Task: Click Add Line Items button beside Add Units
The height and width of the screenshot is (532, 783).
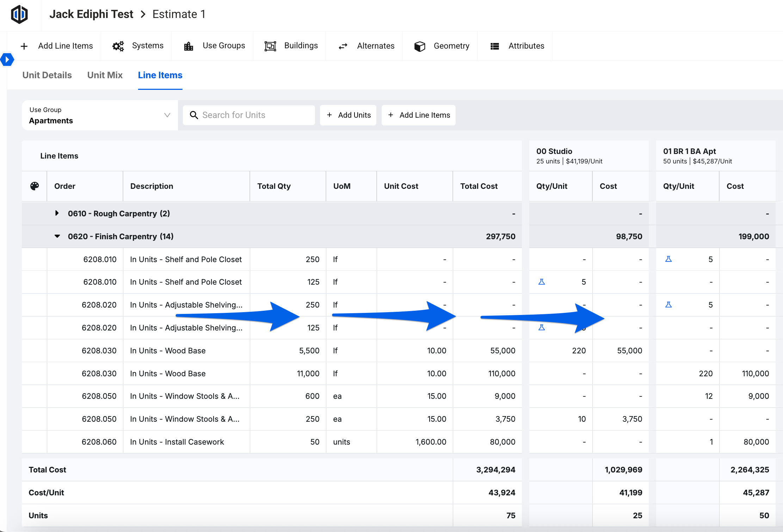Action: tap(419, 115)
